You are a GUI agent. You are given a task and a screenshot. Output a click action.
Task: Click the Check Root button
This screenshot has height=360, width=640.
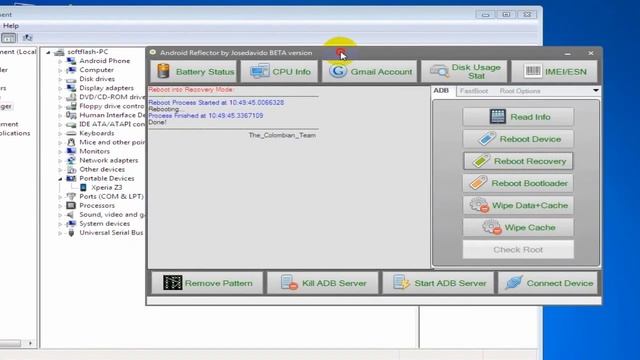pyautogui.click(x=518, y=249)
